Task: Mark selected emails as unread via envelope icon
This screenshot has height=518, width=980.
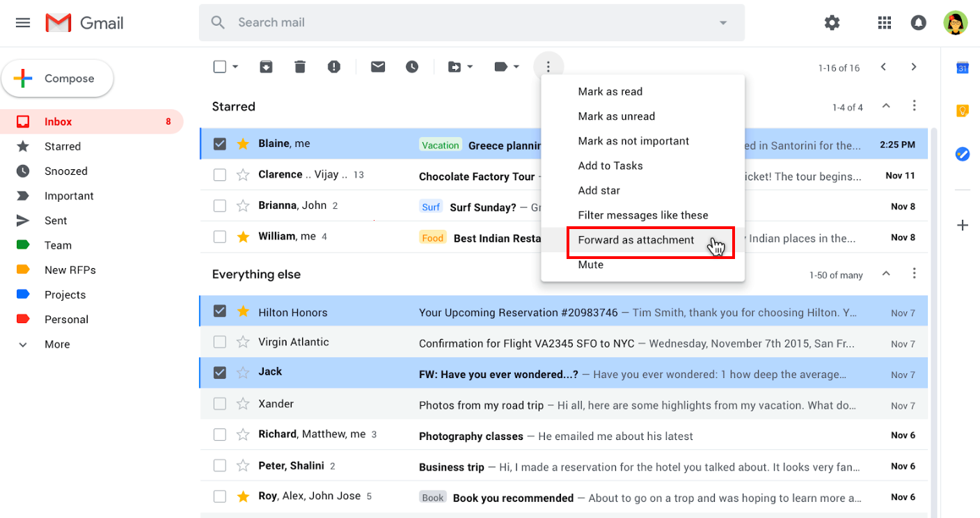Action: (x=378, y=66)
